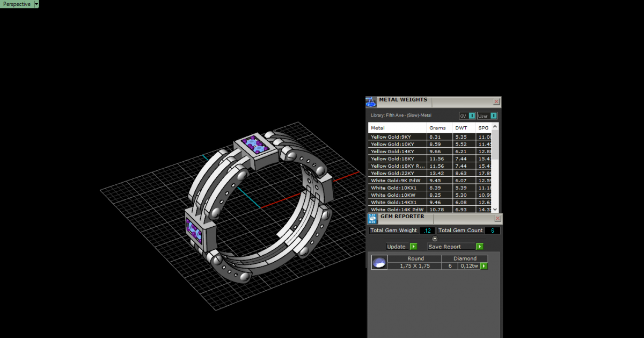Close the Metal Weights panel
The width and height of the screenshot is (644, 338).
pyautogui.click(x=496, y=102)
